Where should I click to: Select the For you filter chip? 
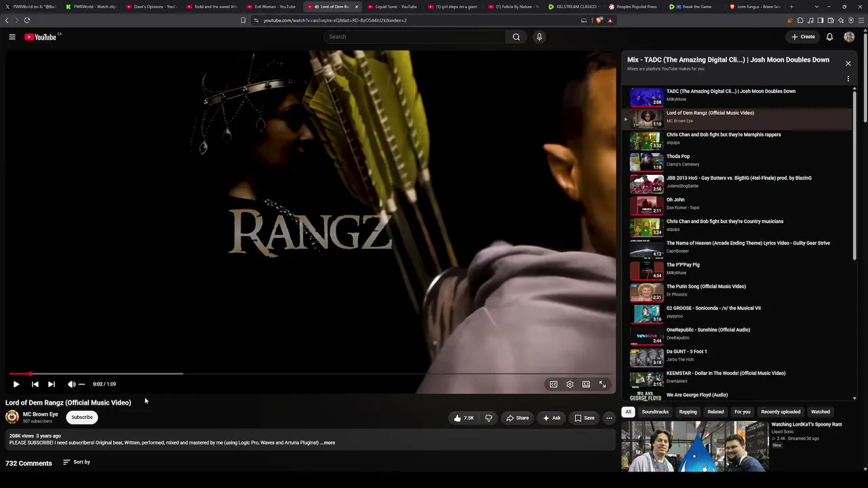pyautogui.click(x=743, y=412)
